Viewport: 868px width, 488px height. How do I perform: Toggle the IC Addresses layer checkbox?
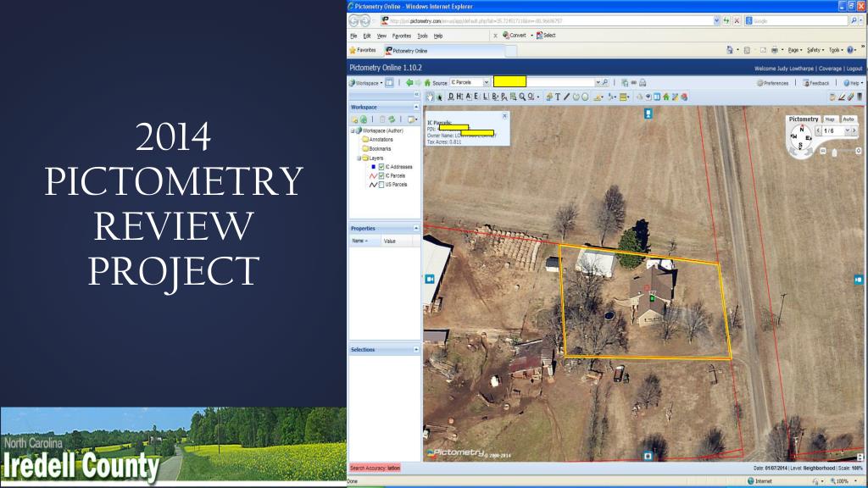point(381,167)
